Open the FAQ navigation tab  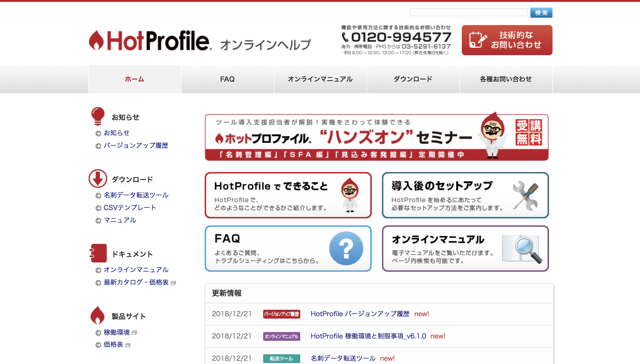(x=227, y=79)
